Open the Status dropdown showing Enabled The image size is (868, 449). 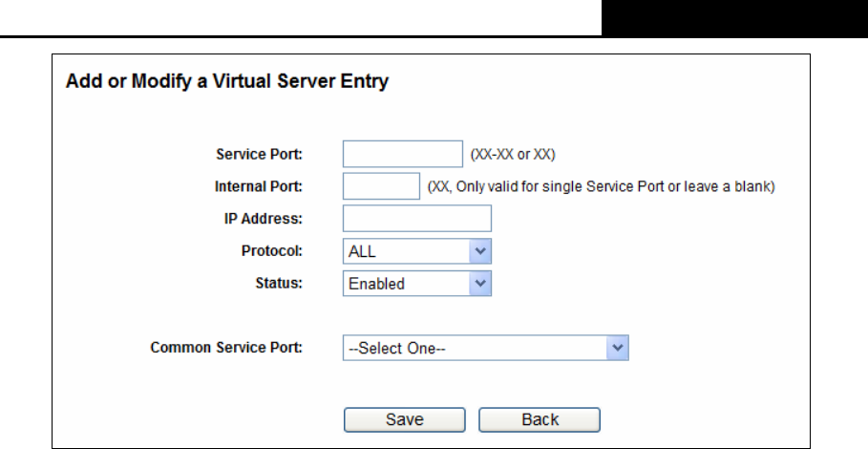pos(417,283)
